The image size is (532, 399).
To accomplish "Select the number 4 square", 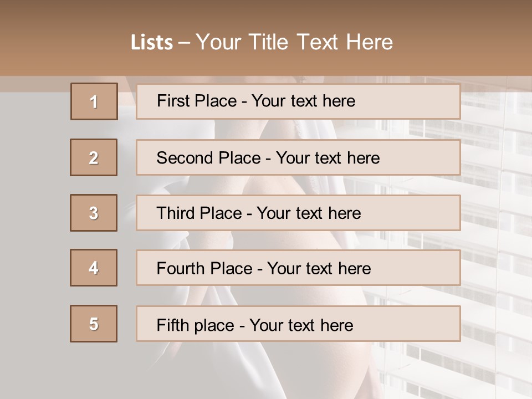I will 94,268.
